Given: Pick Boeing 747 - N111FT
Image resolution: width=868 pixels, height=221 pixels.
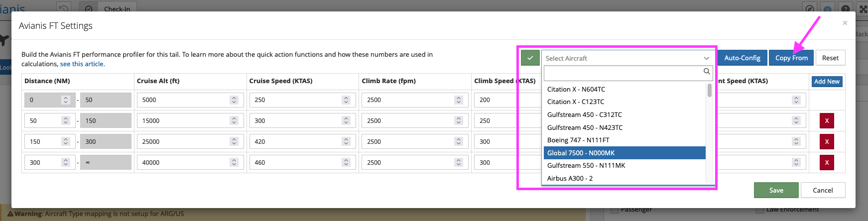Looking at the screenshot, I should [x=624, y=140].
